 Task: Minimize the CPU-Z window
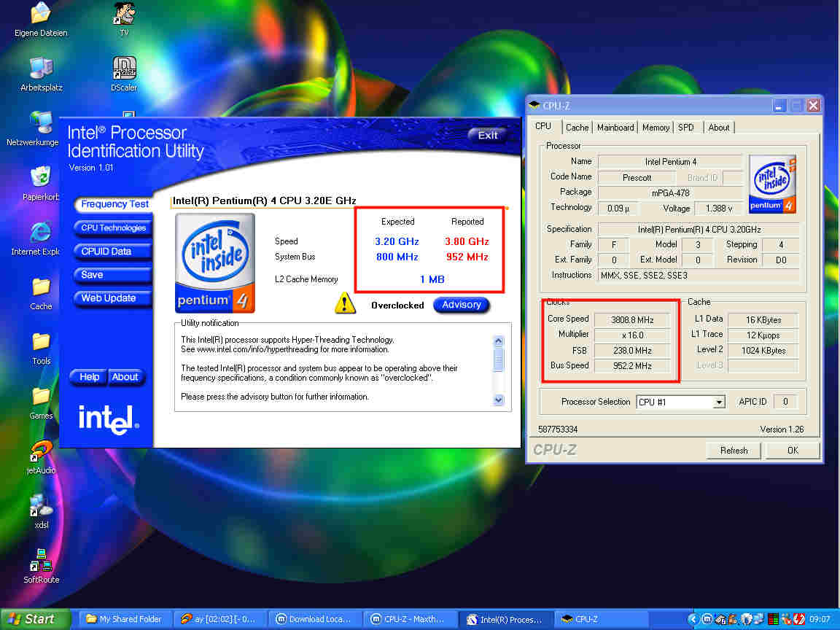tap(779, 106)
